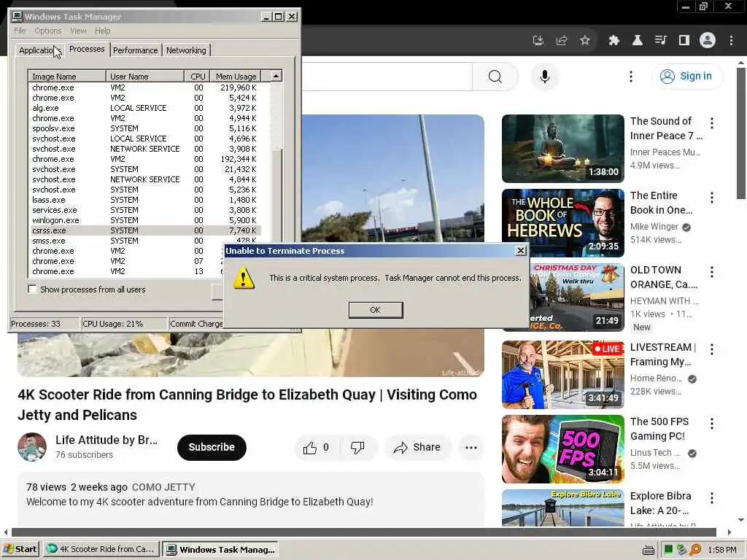Image resolution: width=747 pixels, height=560 pixels.
Task: Click Chrome's share this page icon
Action: pyautogui.click(x=562, y=41)
